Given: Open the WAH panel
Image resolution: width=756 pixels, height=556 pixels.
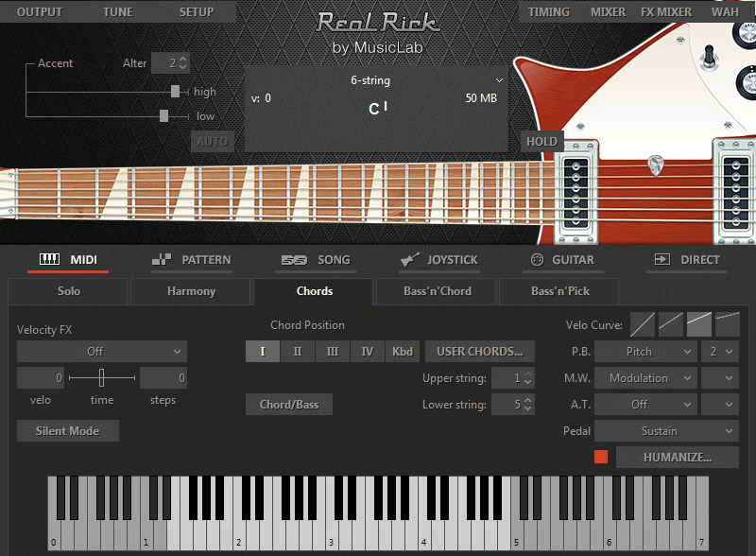Looking at the screenshot, I should 725,11.
